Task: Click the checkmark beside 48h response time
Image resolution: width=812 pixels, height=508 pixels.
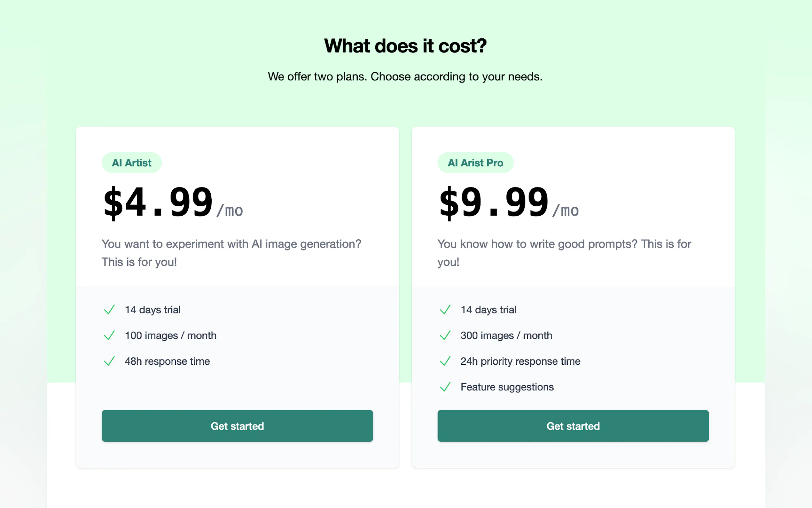Action: click(x=109, y=361)
